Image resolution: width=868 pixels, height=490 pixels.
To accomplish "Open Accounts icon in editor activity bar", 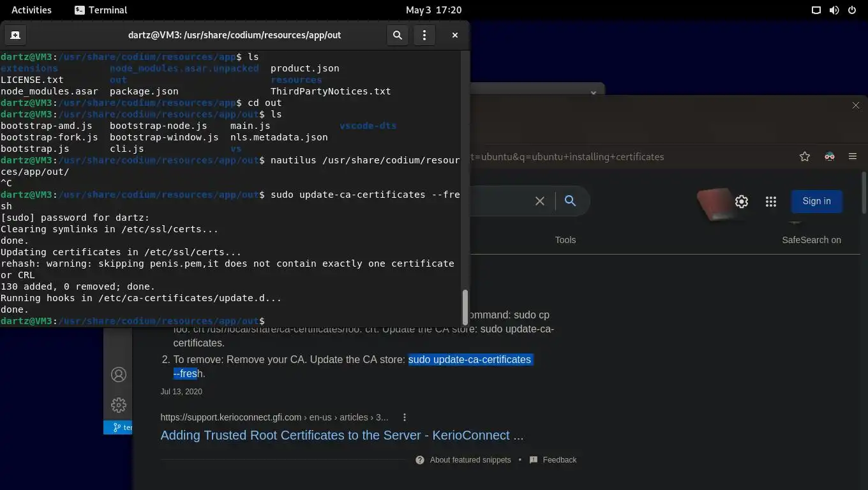I will (x=118, y=375).
